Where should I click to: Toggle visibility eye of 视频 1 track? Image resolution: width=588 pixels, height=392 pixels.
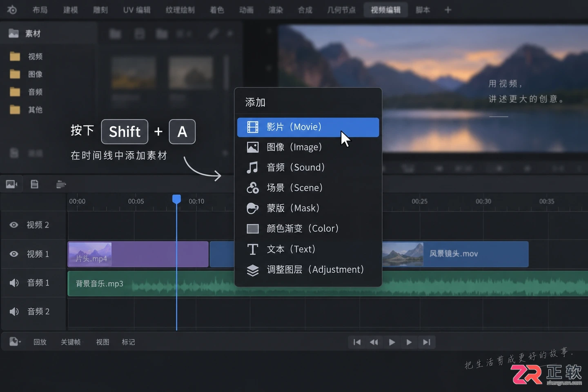coord(14,254)
